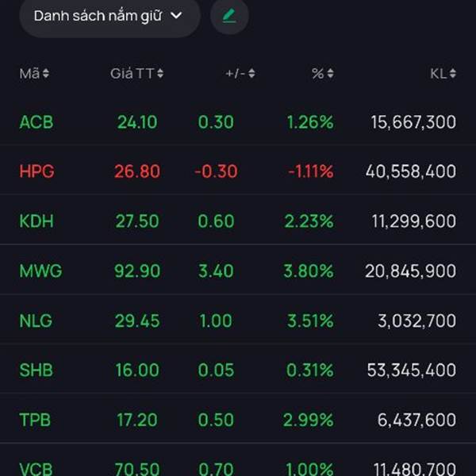Open the Danh sách nắm giữ dropdown
Screen dimensions: 476x476
[x=109, y=16]
